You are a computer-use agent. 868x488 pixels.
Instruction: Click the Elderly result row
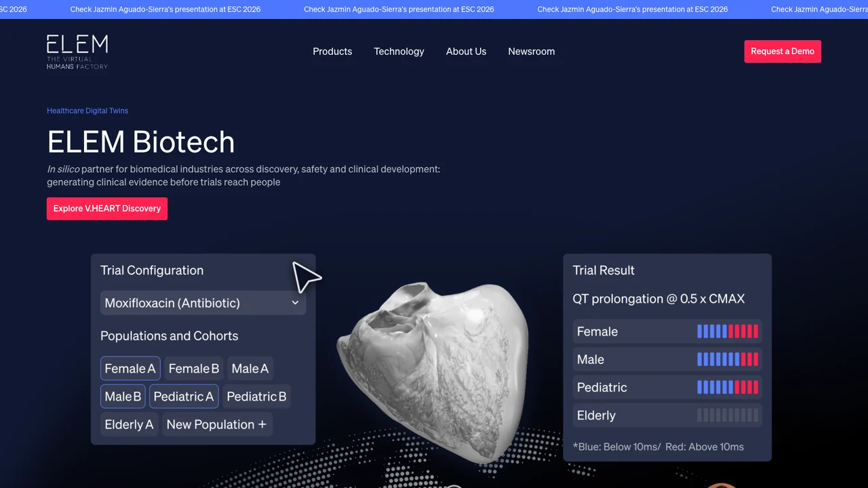[667, 415]
